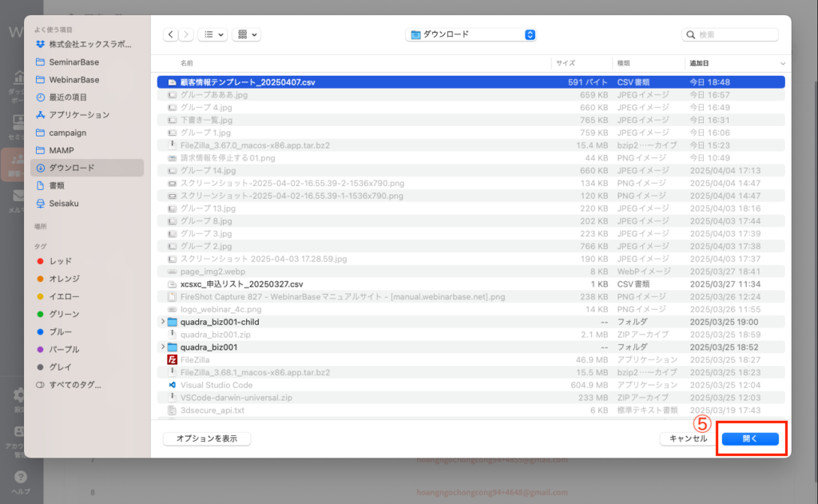Sort by the 追加日 column header
The width and height of the screenshot is (818, 504).
699,62
